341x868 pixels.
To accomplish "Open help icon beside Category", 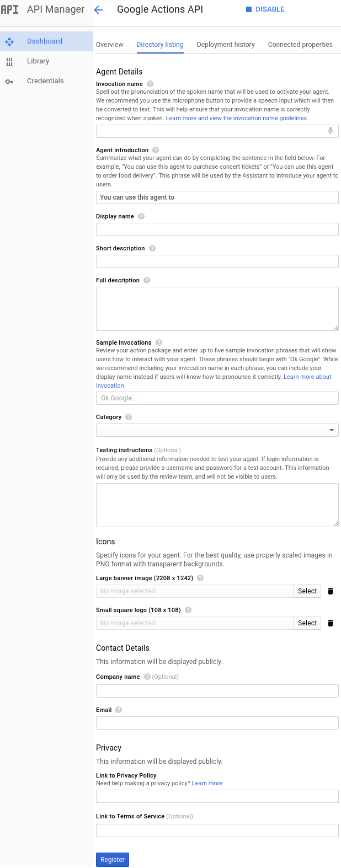I will click(x=129, y=417).
